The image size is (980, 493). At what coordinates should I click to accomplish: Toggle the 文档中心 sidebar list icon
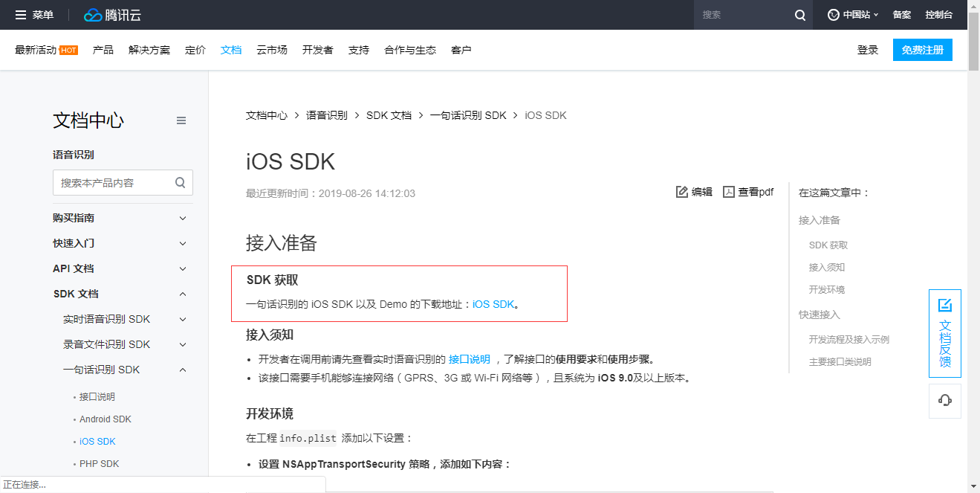[181, 120]
